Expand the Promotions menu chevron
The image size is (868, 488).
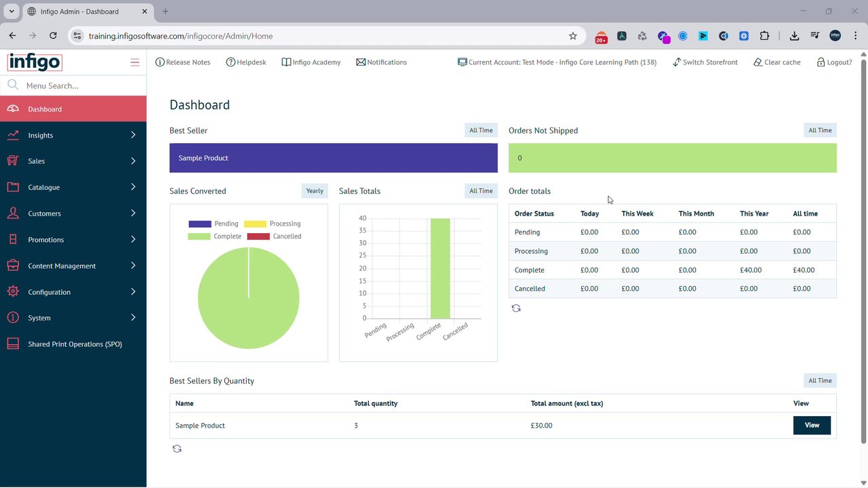[133, 239]
